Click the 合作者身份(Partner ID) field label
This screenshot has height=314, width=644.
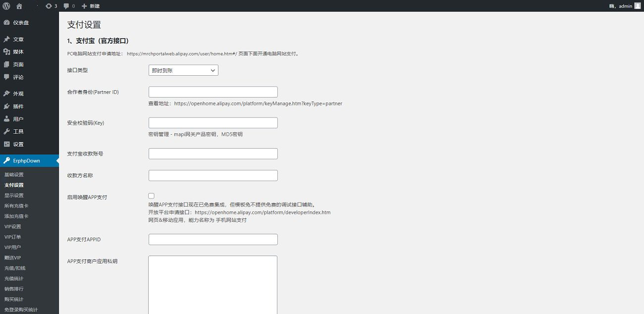pos(93,92)
